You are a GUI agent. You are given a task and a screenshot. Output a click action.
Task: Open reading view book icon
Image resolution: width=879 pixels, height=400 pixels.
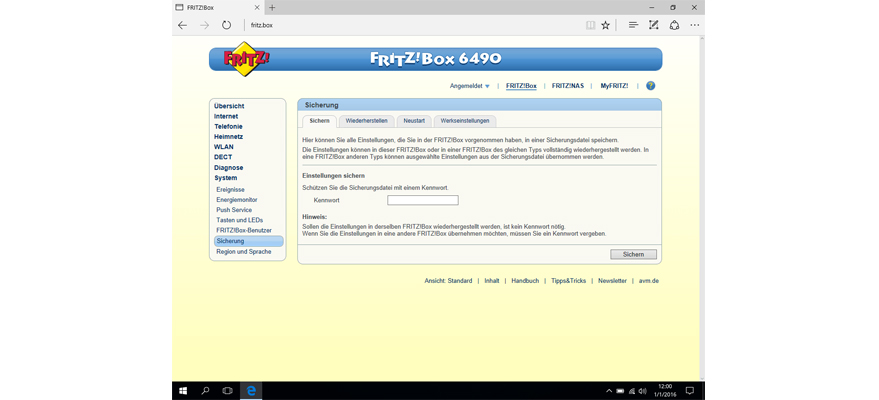(590, 25)
